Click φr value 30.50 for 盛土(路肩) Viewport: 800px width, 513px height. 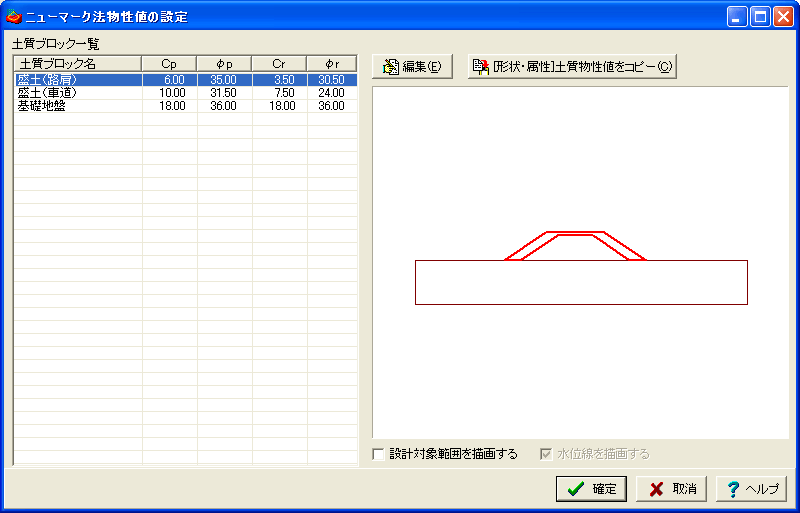pyautogui.click(x=332, y=80)
